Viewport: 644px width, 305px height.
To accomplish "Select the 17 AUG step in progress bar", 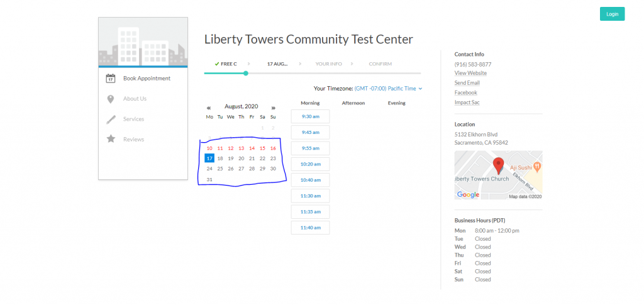I will click(x=277, y=64).
